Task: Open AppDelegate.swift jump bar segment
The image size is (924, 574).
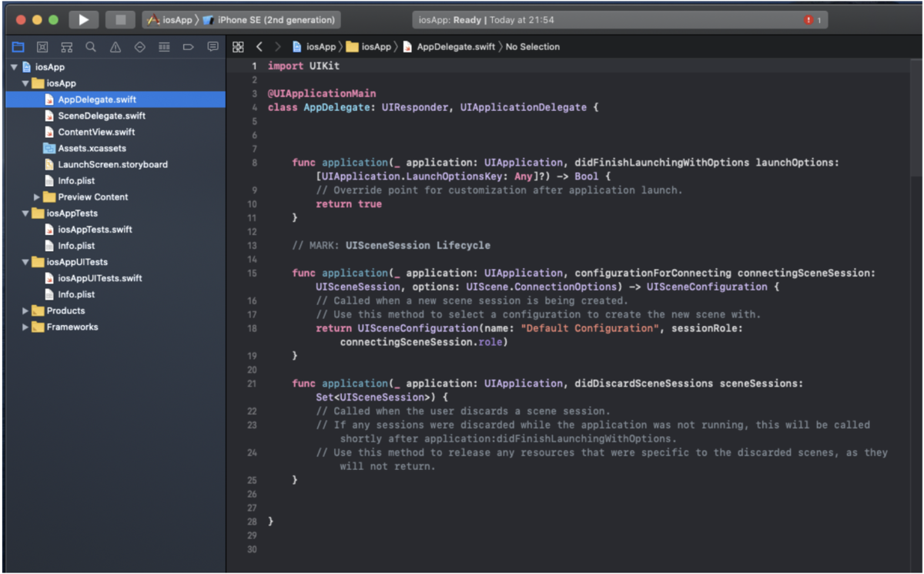Action: tap(449, 47)
